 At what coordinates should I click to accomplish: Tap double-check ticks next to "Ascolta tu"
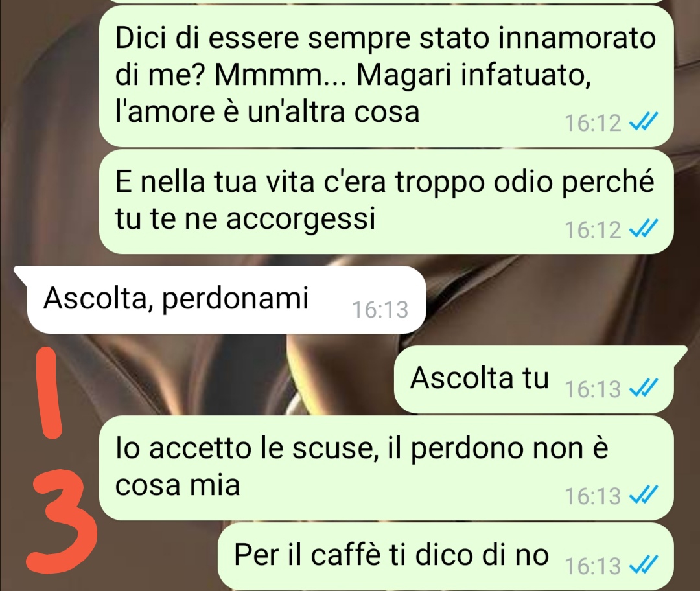click(x=643, y=388)
